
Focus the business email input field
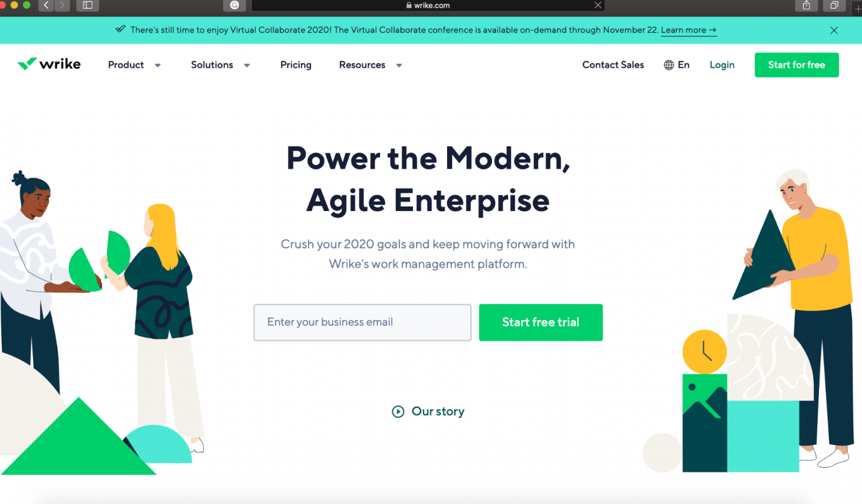363,322
